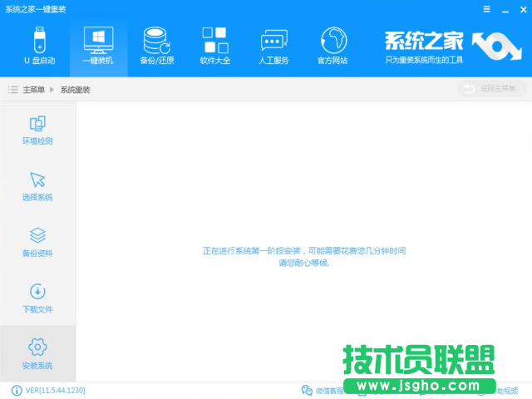The image size is (532, 399).
Task: Click the VER[11.5.44.1230] version text
Action: point(56,390)
